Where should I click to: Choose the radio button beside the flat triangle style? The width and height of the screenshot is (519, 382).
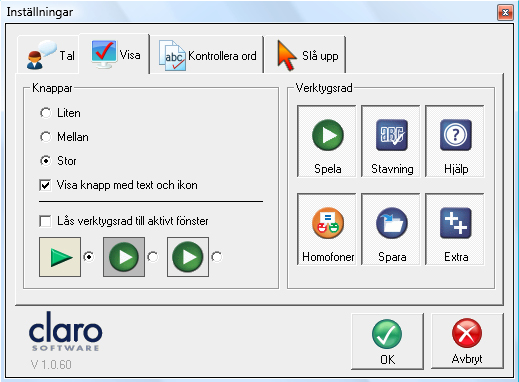(89, 257)
